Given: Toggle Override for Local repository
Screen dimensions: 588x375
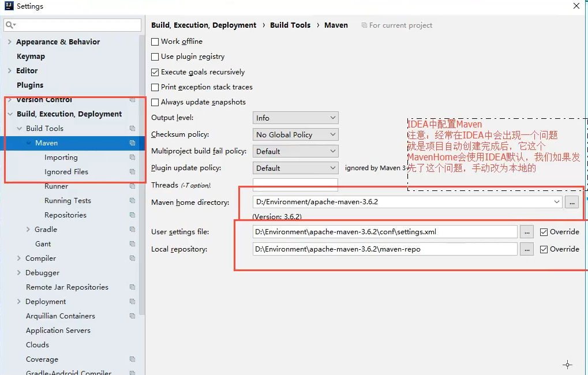Looking at the screenshot, I should 544,249.
